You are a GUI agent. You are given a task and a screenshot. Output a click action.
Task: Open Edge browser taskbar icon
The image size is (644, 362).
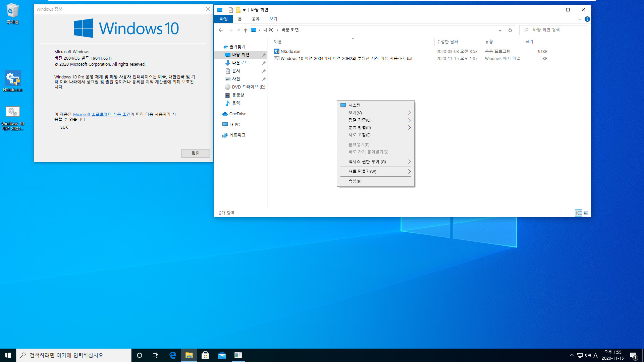(x=172, y=355)
